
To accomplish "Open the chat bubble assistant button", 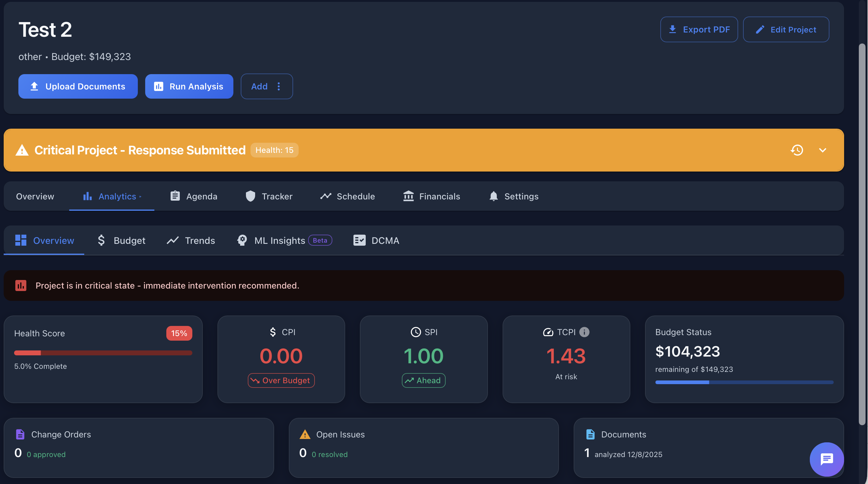I will [x=827, y=459].
